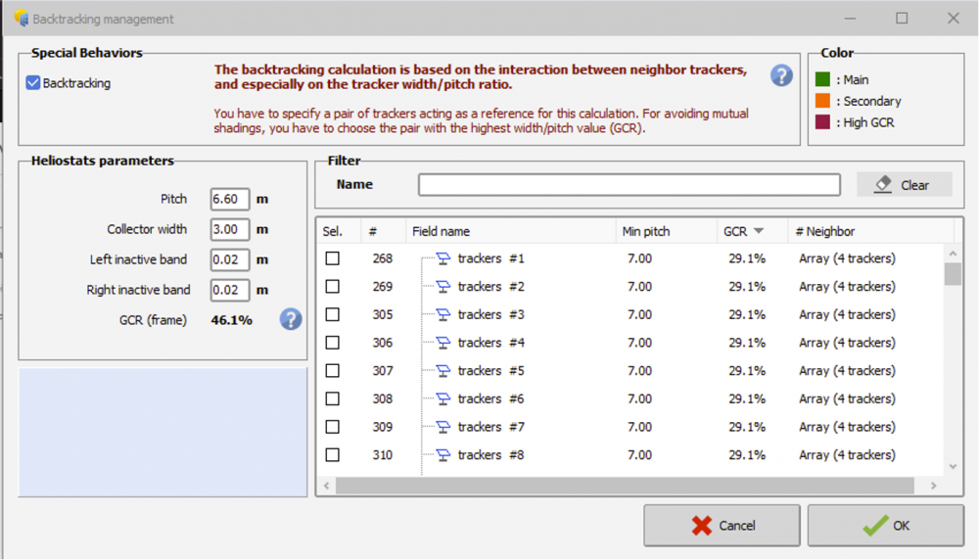The height and width of the screenshot is (560, 979).
Task: Click the Cancel button
Action: point(722,526)
